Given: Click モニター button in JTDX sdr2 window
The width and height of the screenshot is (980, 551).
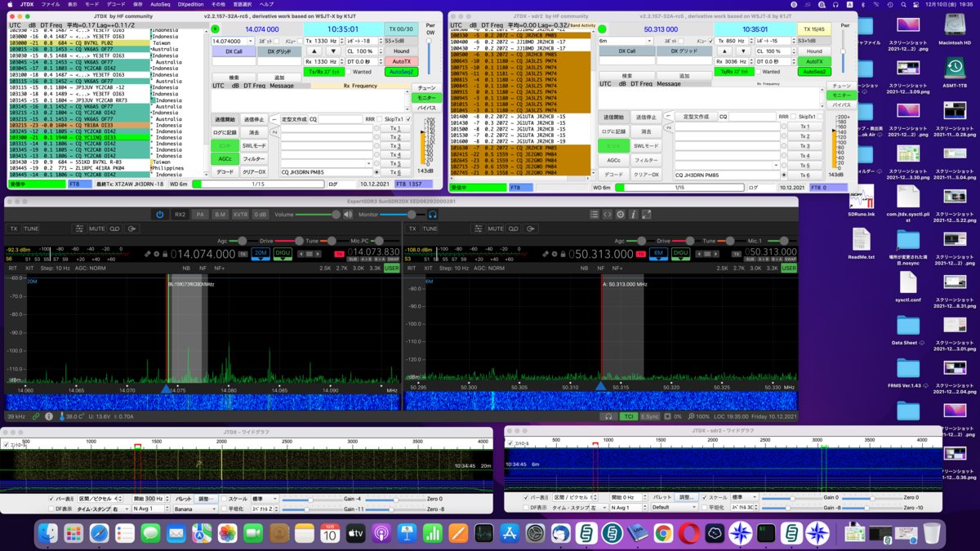Looking at the screenshot, I should tap(841, 96).
